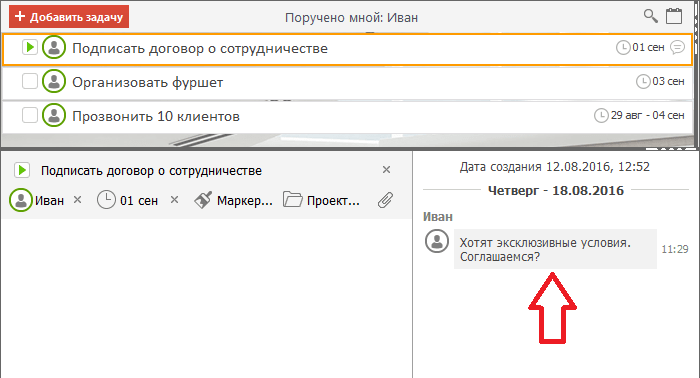
Task: Click assignee avatar in Подписать договор row
Action: tap(54, 47)
